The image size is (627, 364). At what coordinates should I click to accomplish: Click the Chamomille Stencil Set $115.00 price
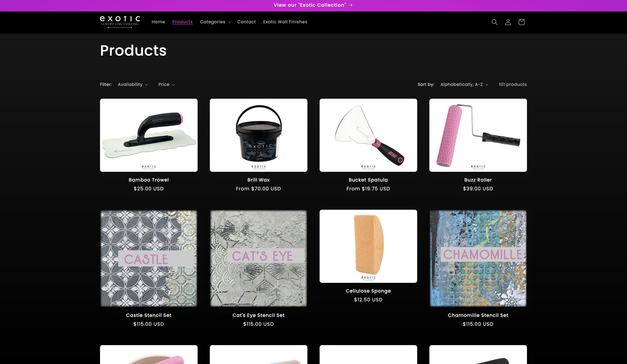(x=478, y=324)
